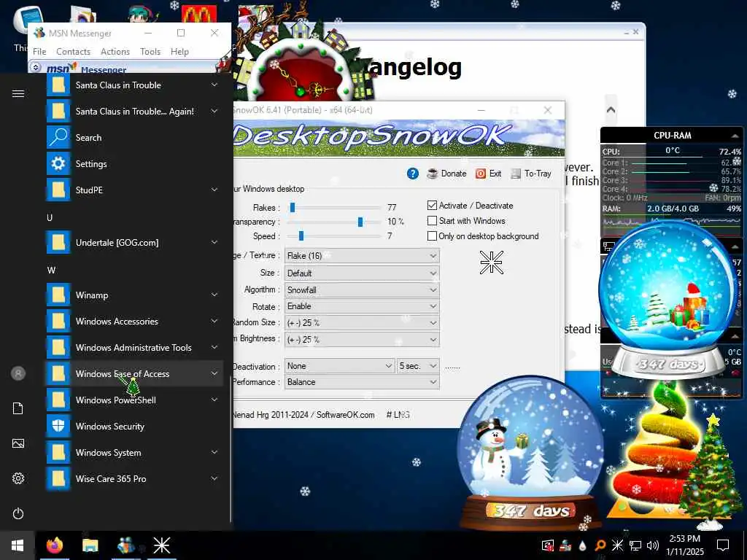Click the Windows Start button
This screenshot has width=747, height=560.
pos(18,545)
